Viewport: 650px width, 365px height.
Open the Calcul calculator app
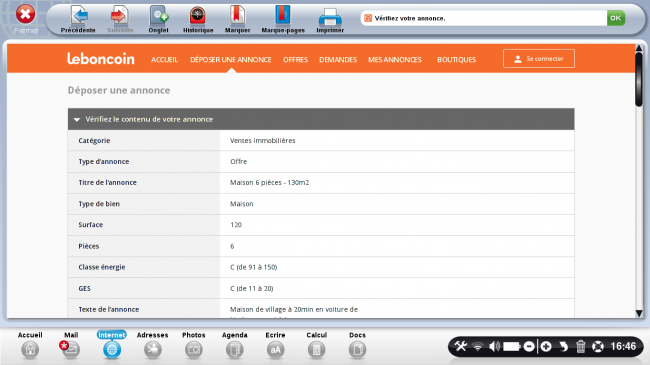tap(316, 345)
